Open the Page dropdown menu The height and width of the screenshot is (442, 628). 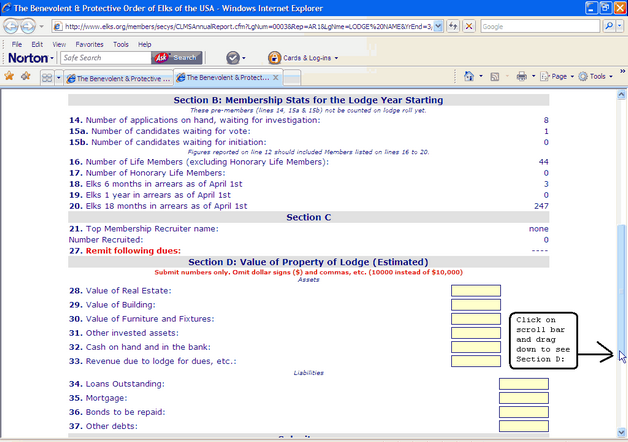[x=560, y=76]
